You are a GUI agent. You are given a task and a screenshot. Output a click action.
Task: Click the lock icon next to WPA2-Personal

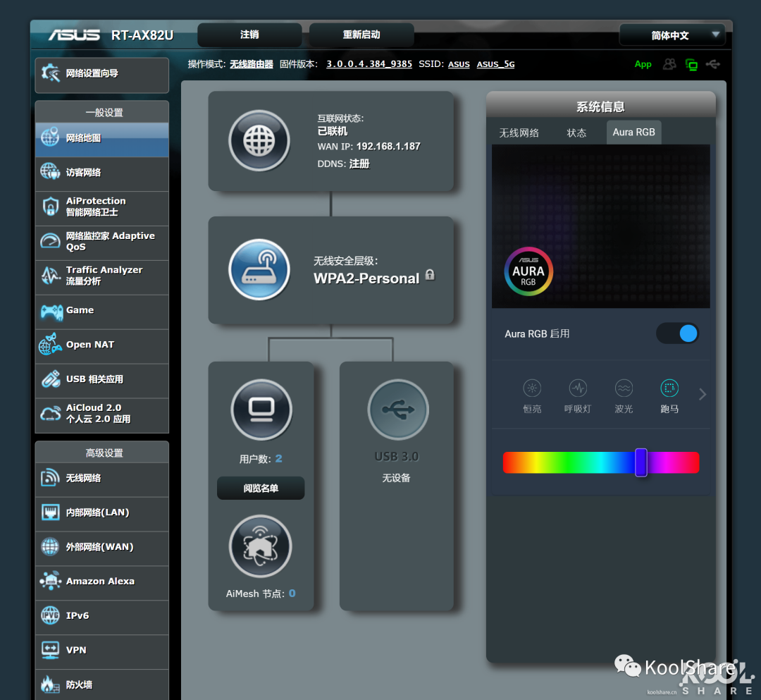coord(430,275)
